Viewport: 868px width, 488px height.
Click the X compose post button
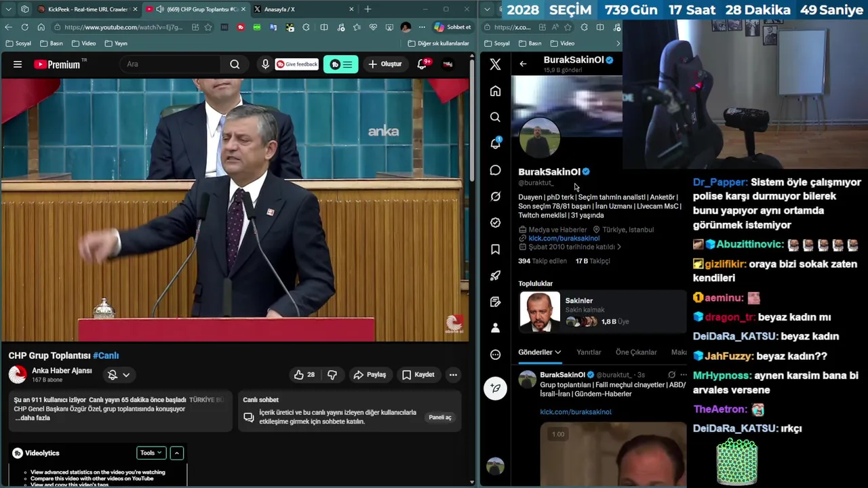point(496,388)
